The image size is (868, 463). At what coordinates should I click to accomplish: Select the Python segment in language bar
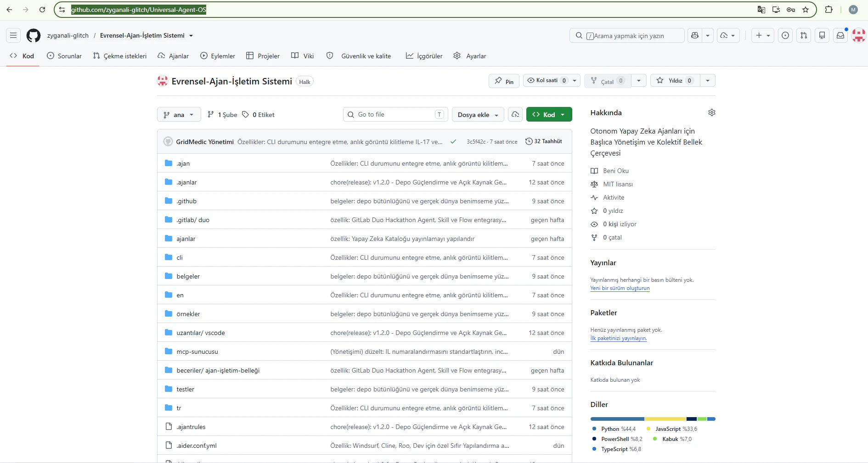click(x=617, y=419)
